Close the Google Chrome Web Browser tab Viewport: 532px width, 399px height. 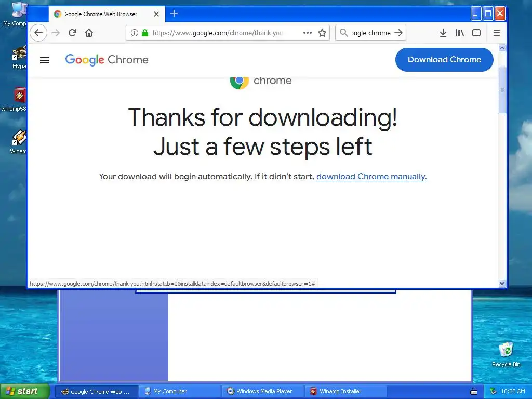pyautogui.click(x=156, y=14)
